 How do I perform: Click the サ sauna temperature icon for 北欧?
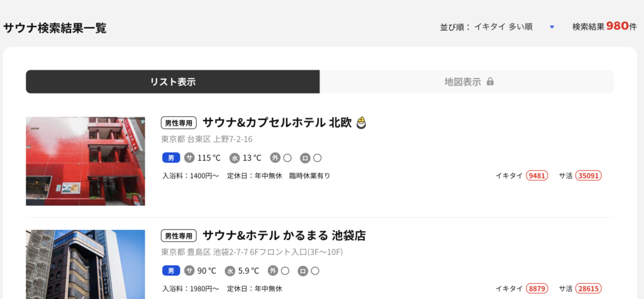coord(189,158)
